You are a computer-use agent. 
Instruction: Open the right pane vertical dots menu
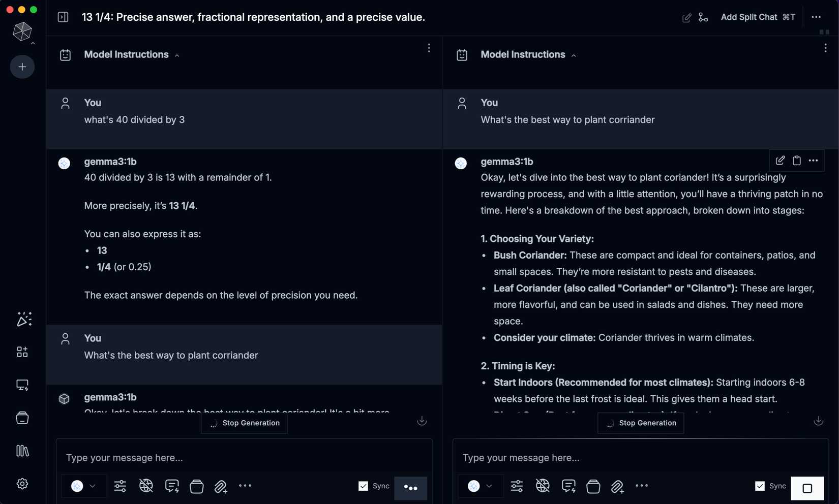pyautogui.click(x=825, y=48)
